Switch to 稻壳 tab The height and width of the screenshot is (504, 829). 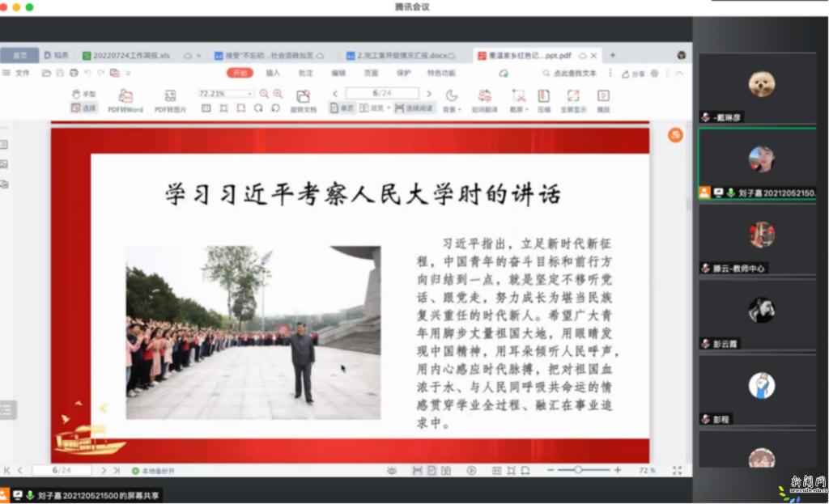point(56,55)
